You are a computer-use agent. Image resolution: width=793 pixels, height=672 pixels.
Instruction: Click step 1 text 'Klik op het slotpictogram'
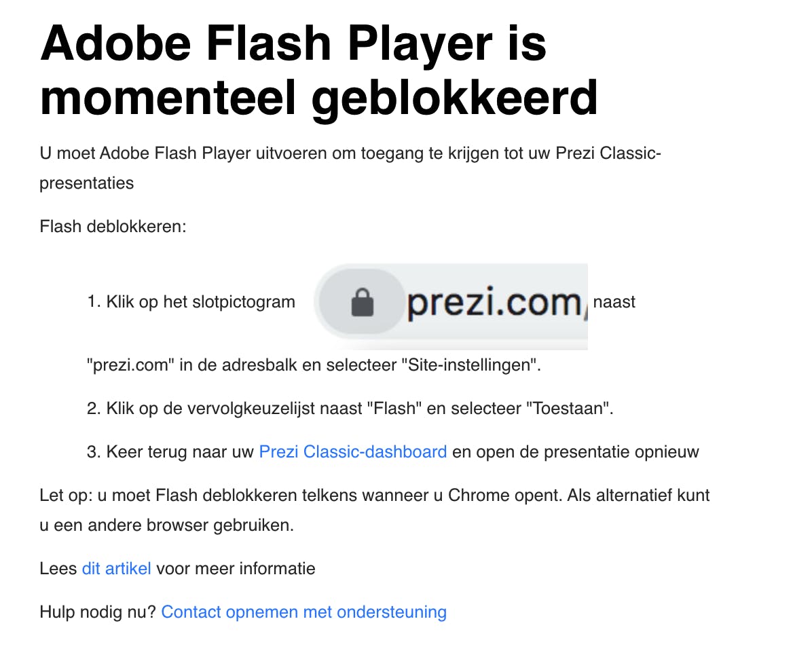pyautogui.click(x=200, y=302)
